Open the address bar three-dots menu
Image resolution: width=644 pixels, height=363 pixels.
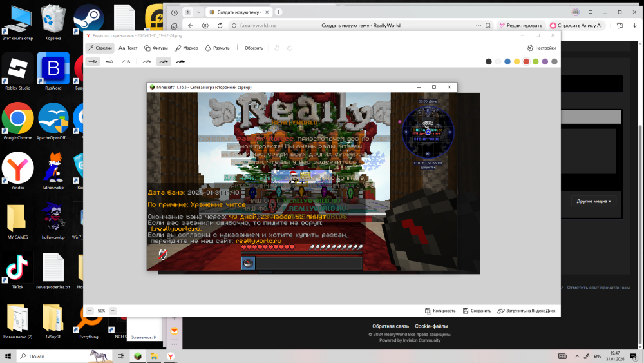[478, 26]
